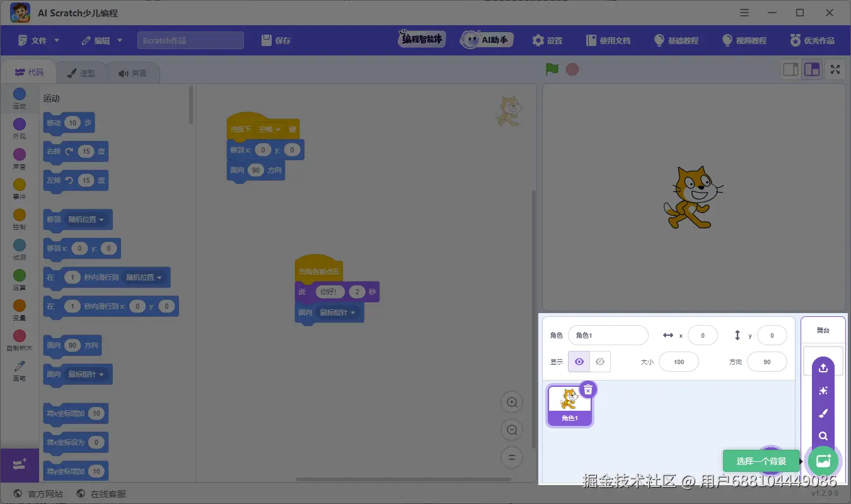The height and width of the screenshot is (504, 851).
Task: Switch to the 声音 sounds tab
Action: click(132, 73)
